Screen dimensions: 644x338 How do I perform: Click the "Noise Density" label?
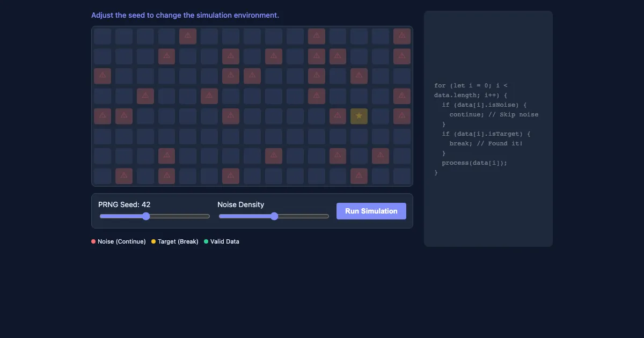pos(241,204)
